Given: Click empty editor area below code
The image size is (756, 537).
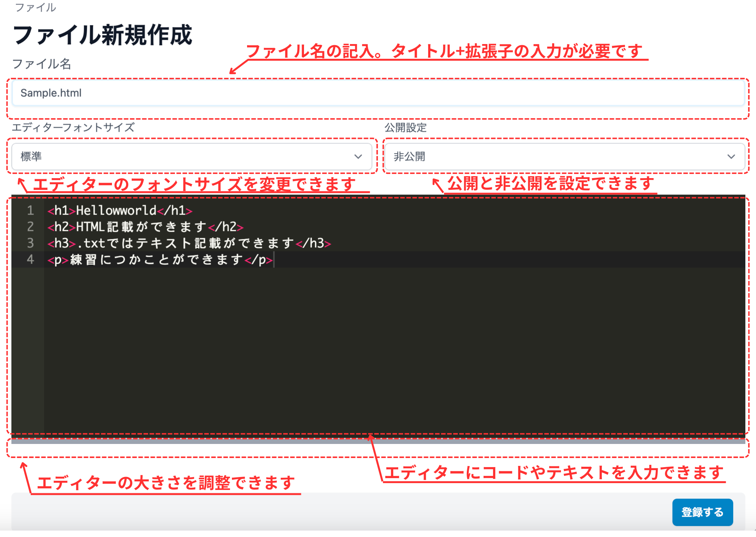Looking at the screenshot, I should pos(342,342).
